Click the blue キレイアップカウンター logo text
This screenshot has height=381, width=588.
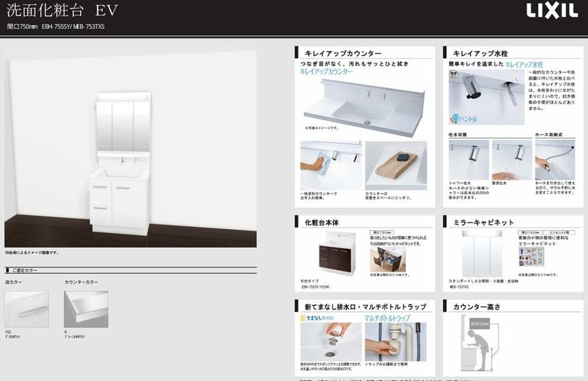point(327,73)
